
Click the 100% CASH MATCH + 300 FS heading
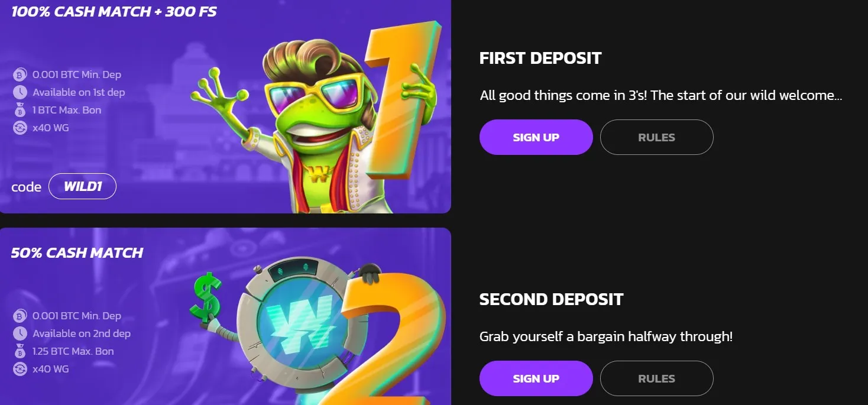pos(114,11)
